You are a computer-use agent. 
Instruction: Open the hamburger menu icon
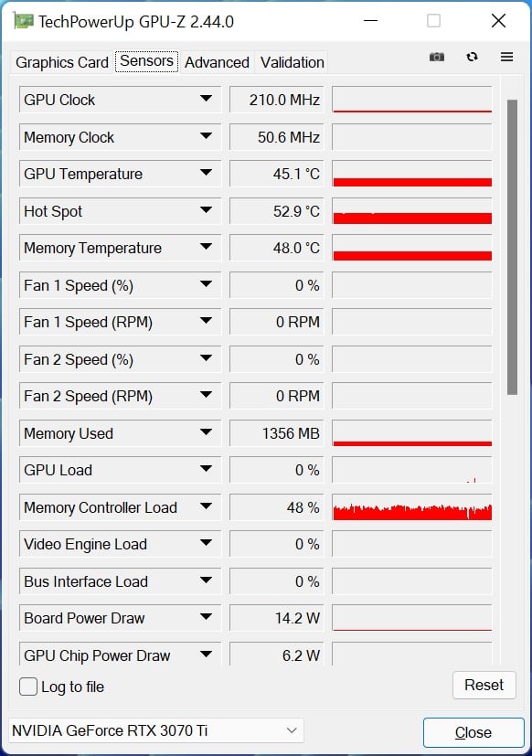[x=506, y=57]
